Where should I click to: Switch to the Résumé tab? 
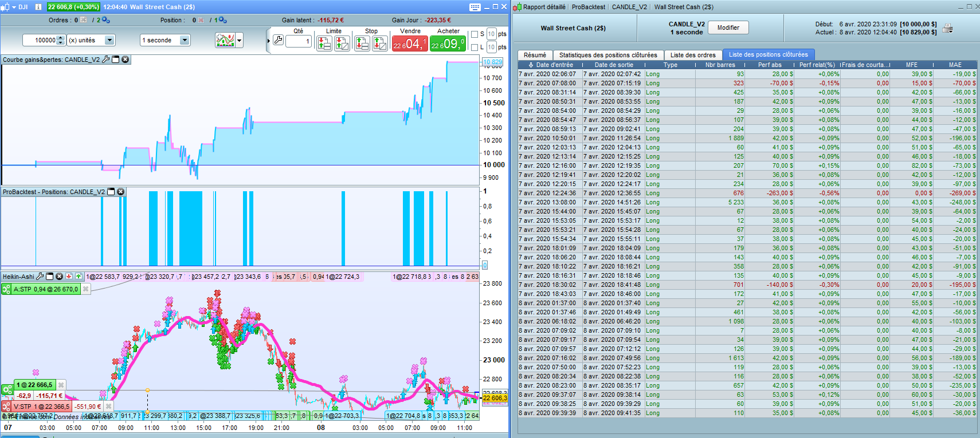pyautogui.click(x=535, y=55)
